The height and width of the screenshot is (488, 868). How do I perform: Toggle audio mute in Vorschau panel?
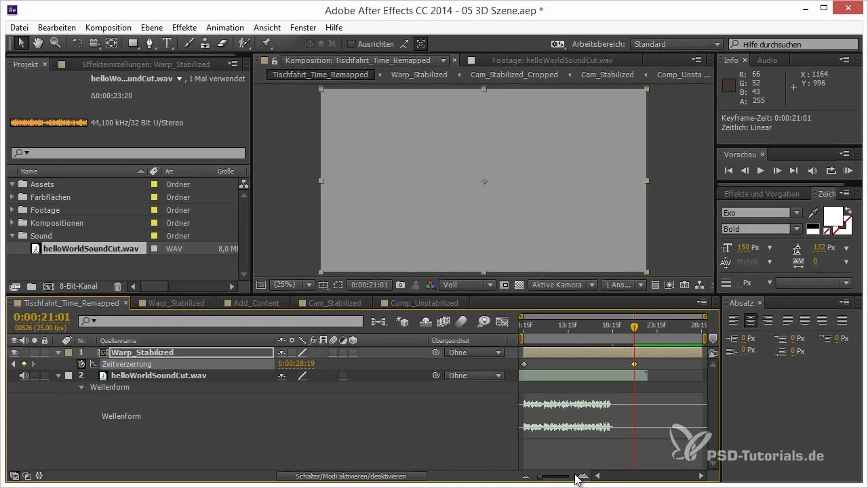point(812,171)
